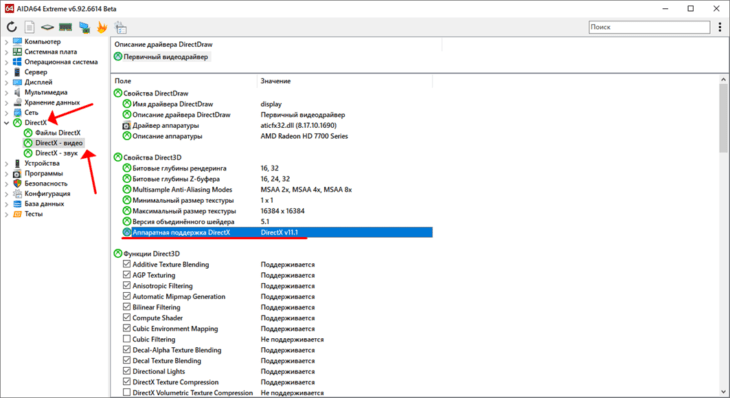Click the Поиск search field
730x398 pixels.
(649, 27)
